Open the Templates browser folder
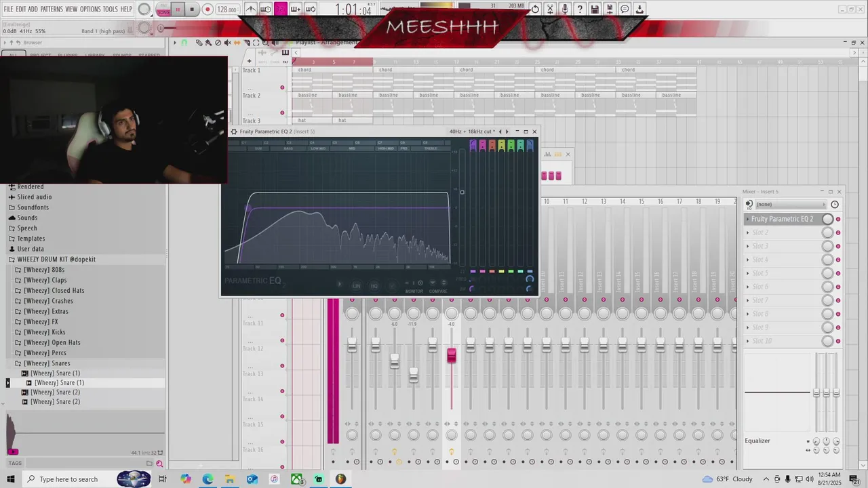The image size is (868, 488). pos(31,239)
